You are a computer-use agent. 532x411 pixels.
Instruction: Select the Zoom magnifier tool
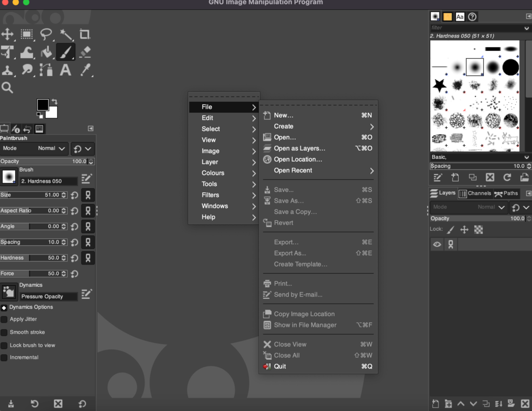7,88
